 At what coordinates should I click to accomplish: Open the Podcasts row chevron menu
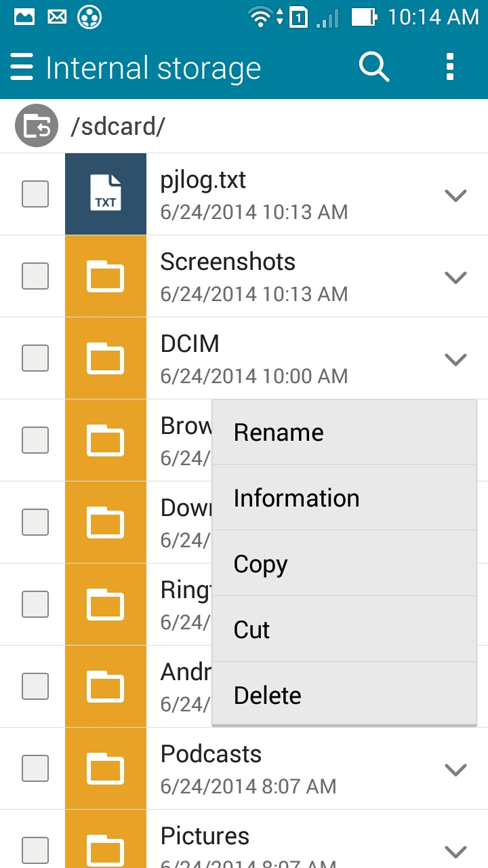coord(455,770)
